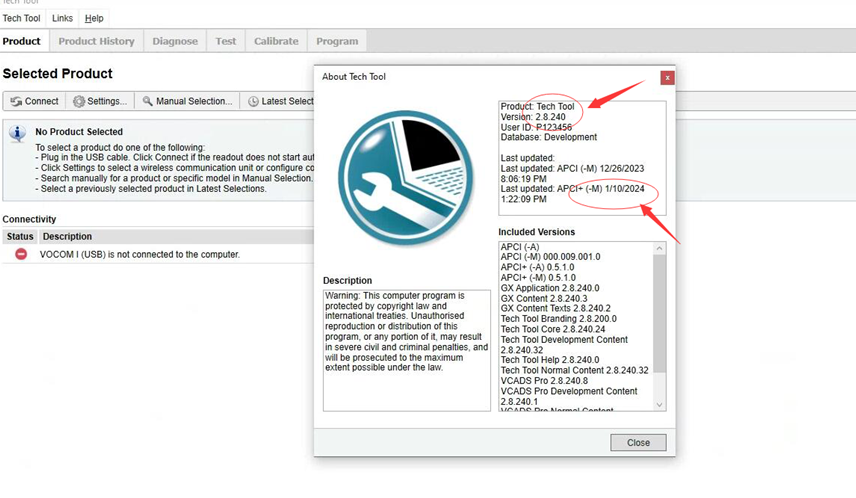856x498 pixels.
Task: Select 'APCI+ (-M) 0.5.1.0' entry
Action: [x=538, y=277]
